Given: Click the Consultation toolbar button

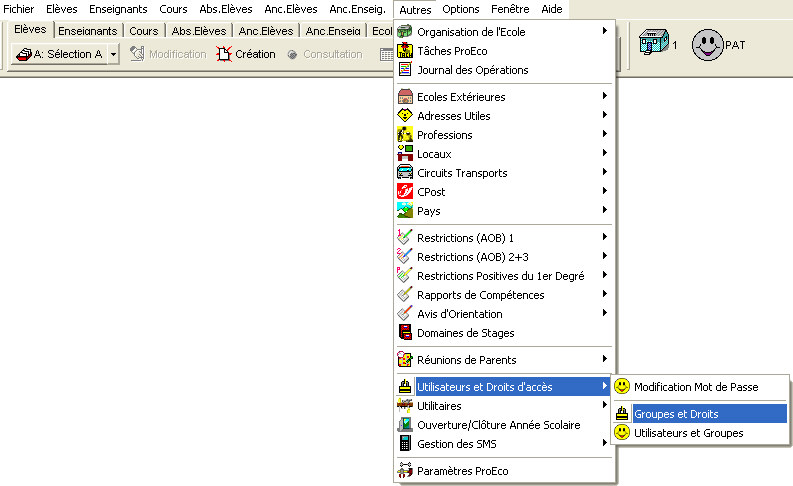Looking at the screenshot, I should [325, 54].
